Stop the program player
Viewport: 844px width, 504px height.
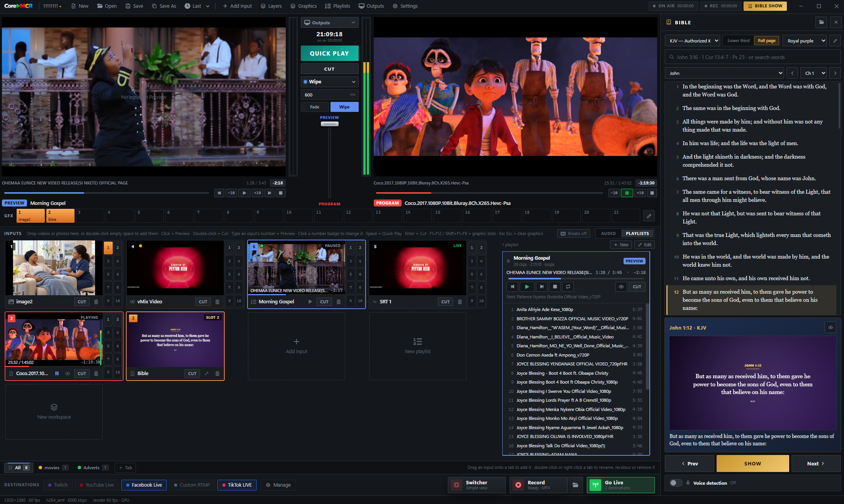point(652,193)
